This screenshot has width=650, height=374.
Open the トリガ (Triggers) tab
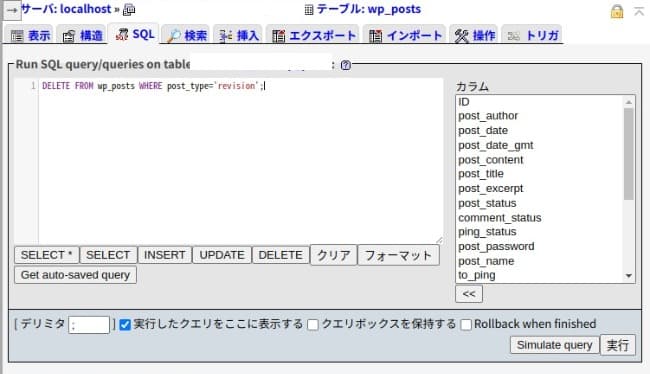[532, 36]
